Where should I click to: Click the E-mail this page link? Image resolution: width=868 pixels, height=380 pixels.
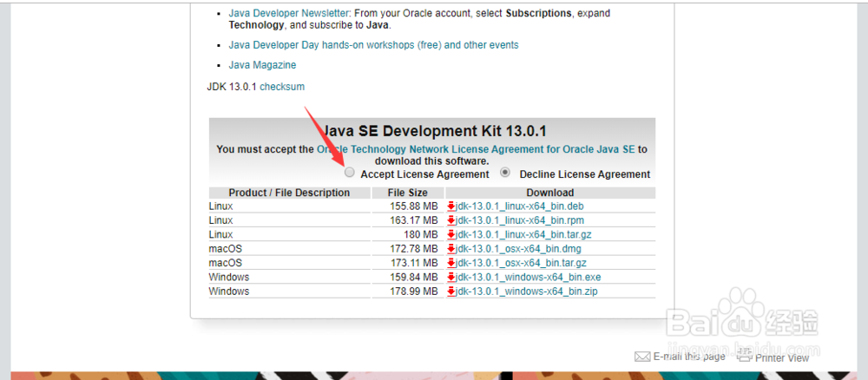click(x=689, y=357)
